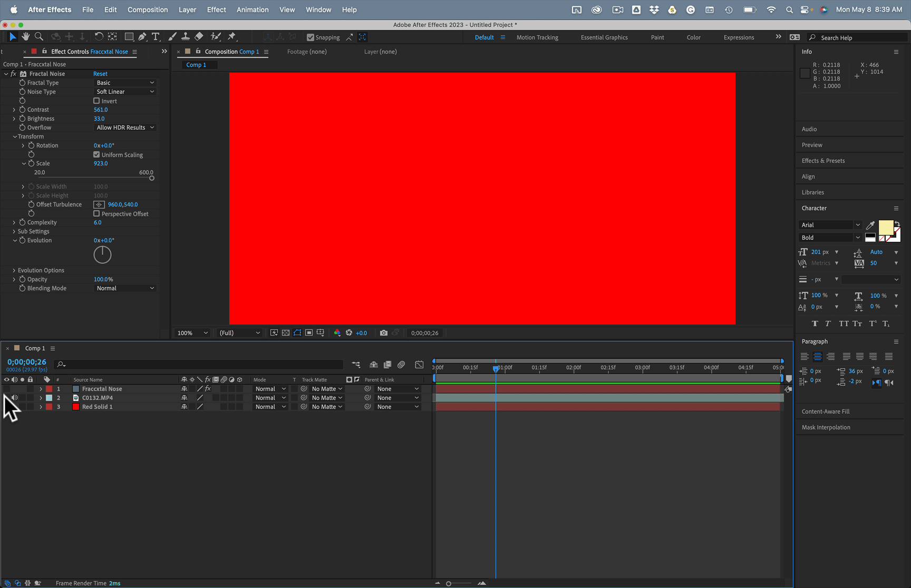Open the Effects & Presets panel
Screen dimensions: 911x588
coord(823,161)
